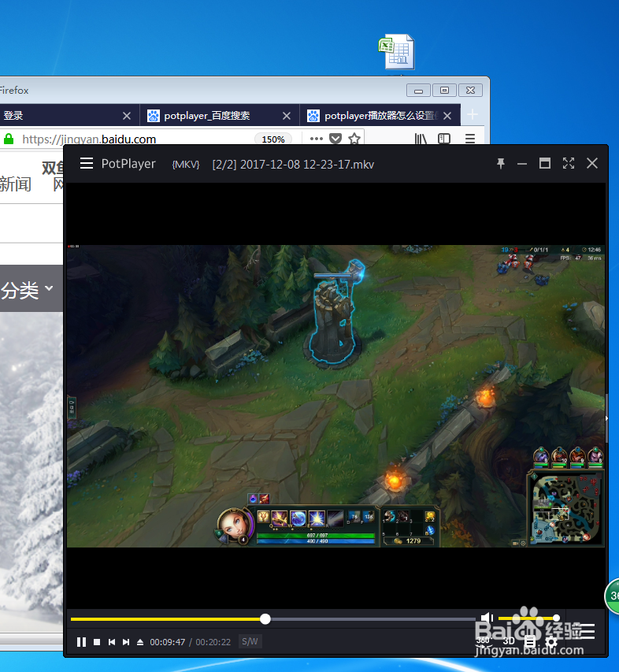Screen dimensions: 619x672
Task: Open Firefox page actions three-dot menu
Action: [316, 139]
